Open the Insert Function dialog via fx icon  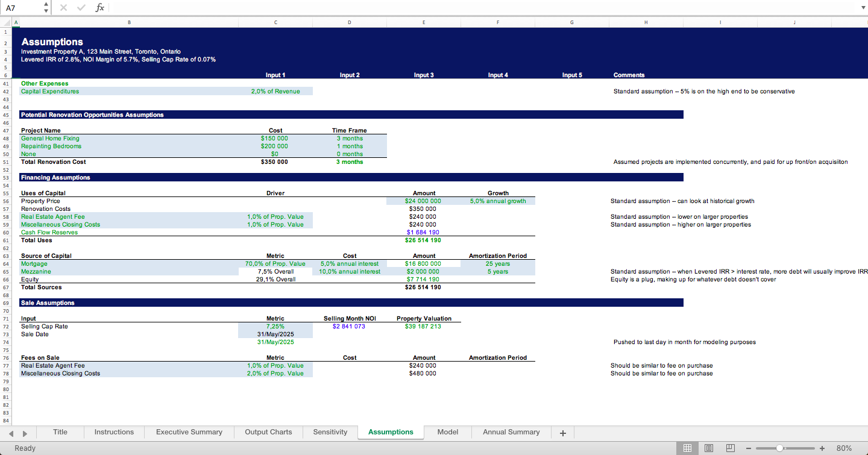click(101, 7)
